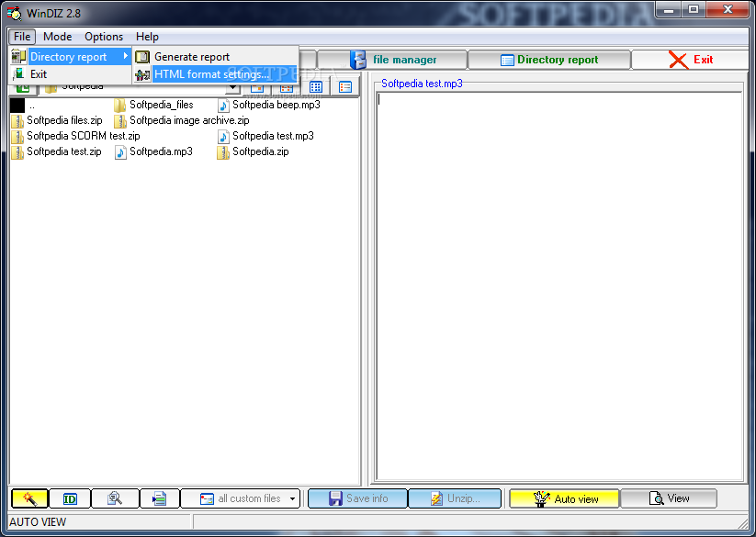
Task: Click the Save info button
Action: pyautogui.click(x=357, y=498)
